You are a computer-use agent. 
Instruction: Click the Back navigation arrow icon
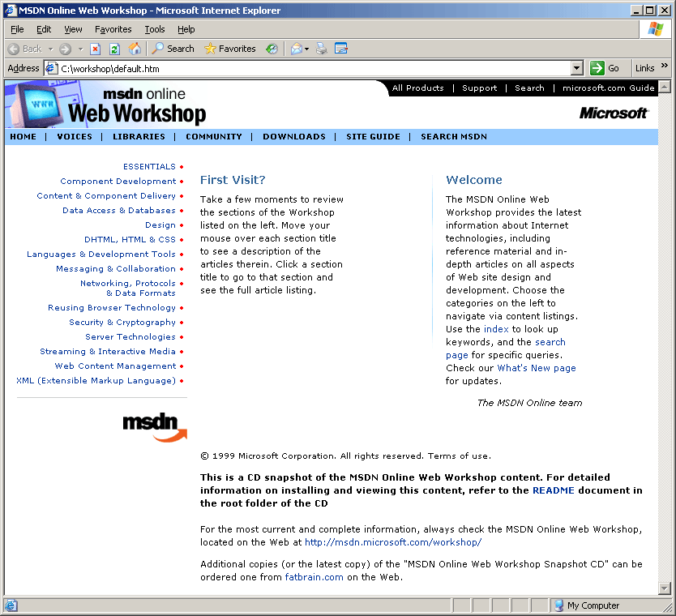[14, 49]
